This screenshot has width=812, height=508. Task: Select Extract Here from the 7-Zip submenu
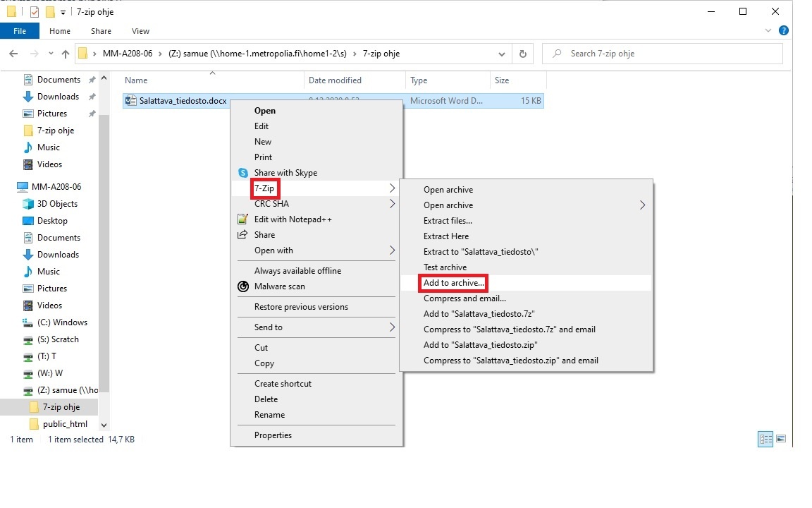[x=446, y=236]
